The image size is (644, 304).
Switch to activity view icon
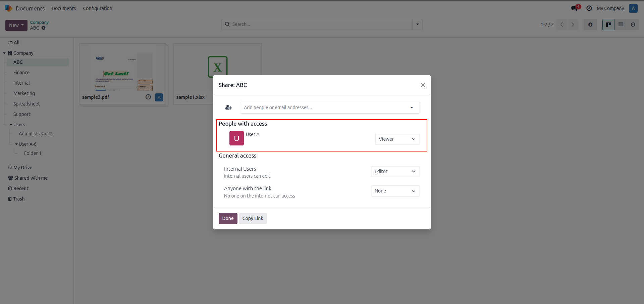pos(633,25)
